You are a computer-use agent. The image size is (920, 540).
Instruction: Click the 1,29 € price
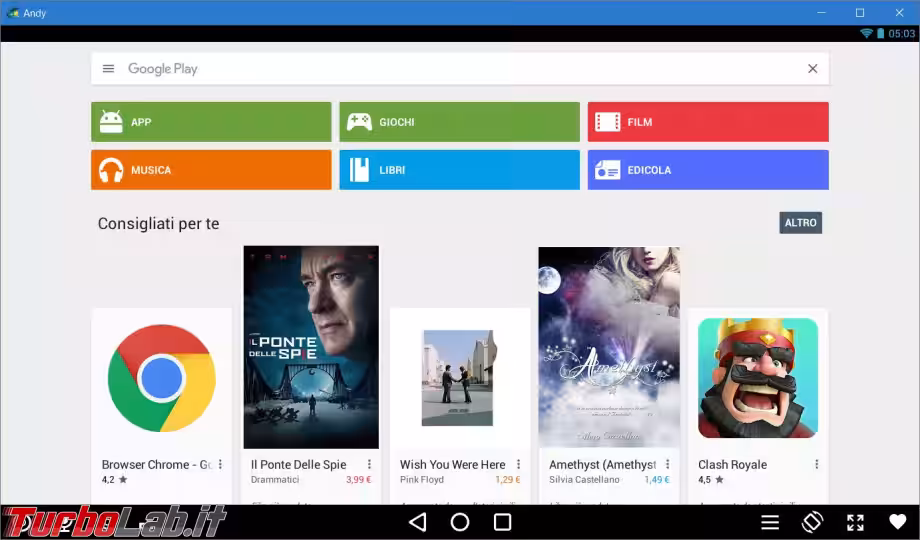click(x=508, y=480)
